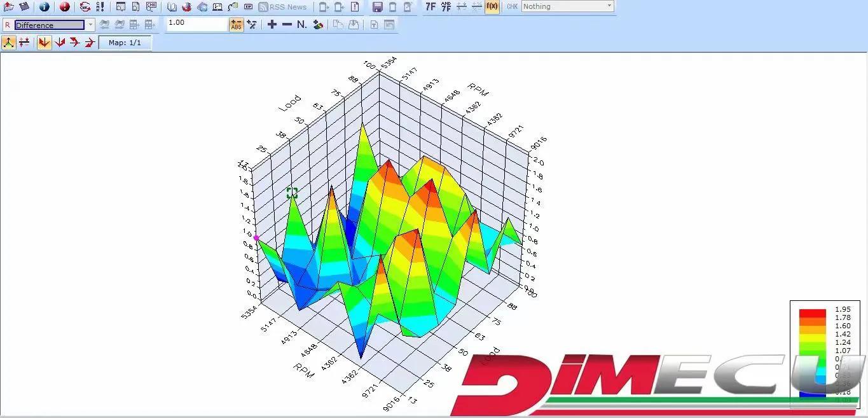Click the N. normalize button

[301, 24]
